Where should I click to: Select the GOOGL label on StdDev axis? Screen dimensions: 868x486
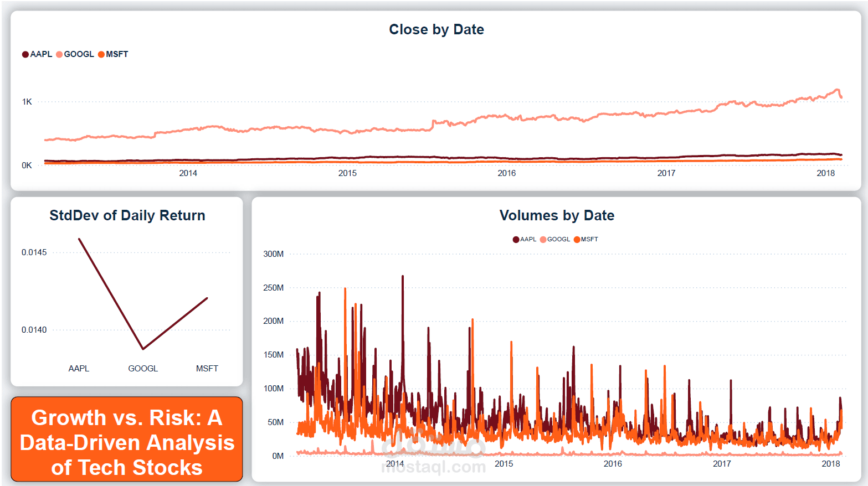click(x=142, y=368)
